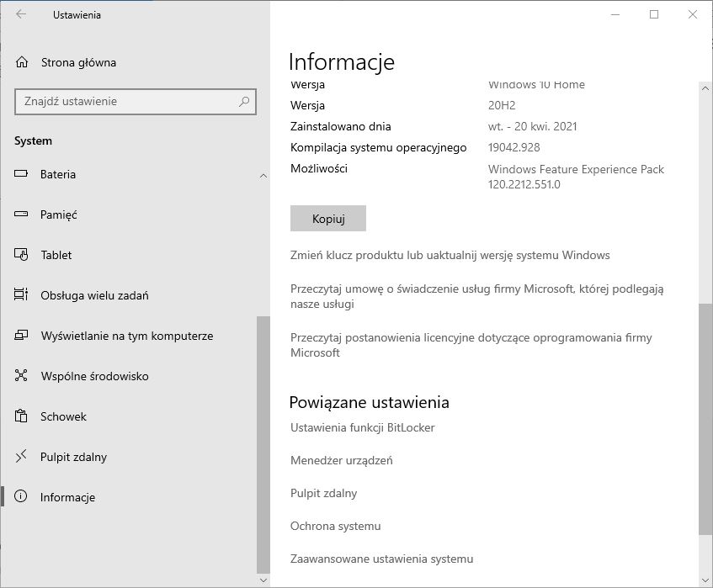
Task: Click the sidebar scrollbar thumb
Action: [263, 445]
